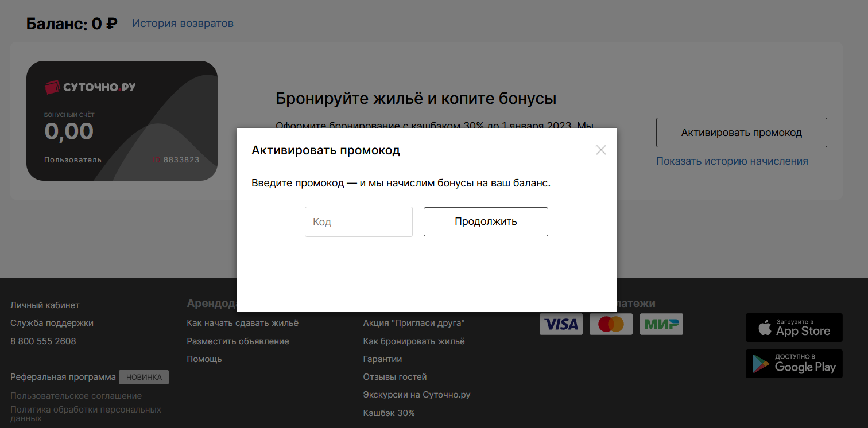This screenshot has width=868, height=428.
Task: Open the История возвратов link
Action: coord(183,24)
